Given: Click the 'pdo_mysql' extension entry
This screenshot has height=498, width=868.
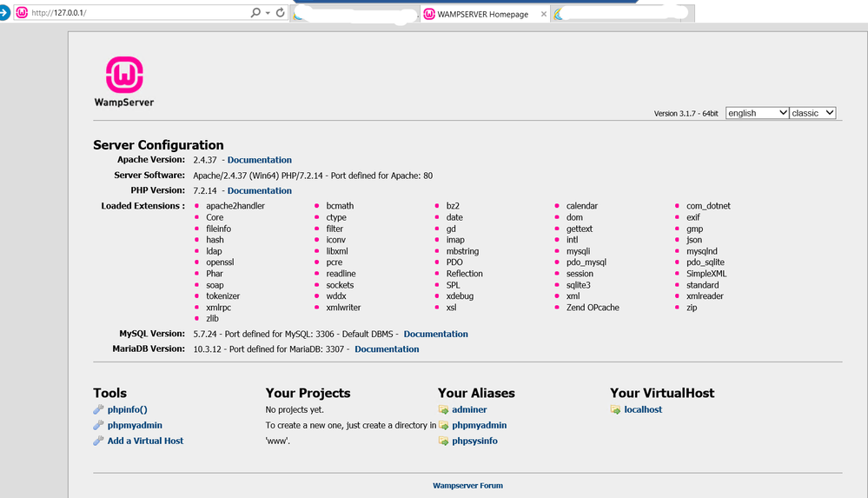Looking at the screenshot, I should [x=586, y=262].
